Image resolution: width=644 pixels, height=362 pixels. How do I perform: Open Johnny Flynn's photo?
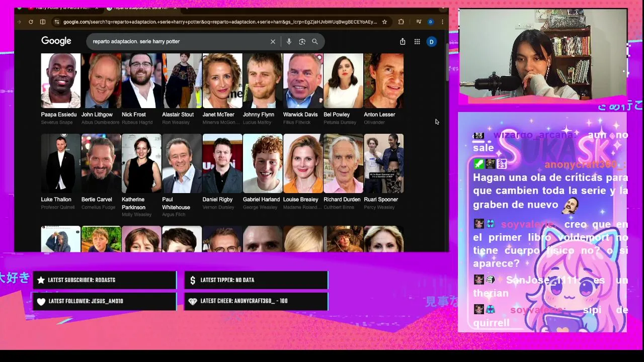pos(263,80)
